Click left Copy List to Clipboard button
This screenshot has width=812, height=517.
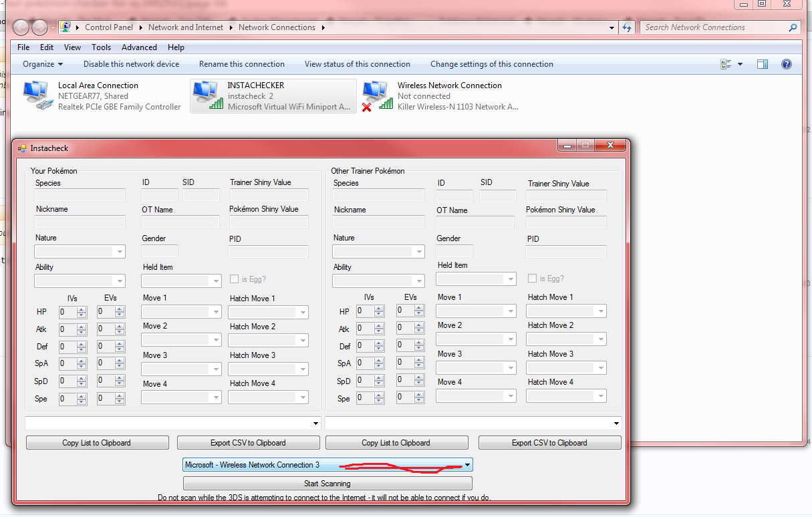[x=97, y=443]
